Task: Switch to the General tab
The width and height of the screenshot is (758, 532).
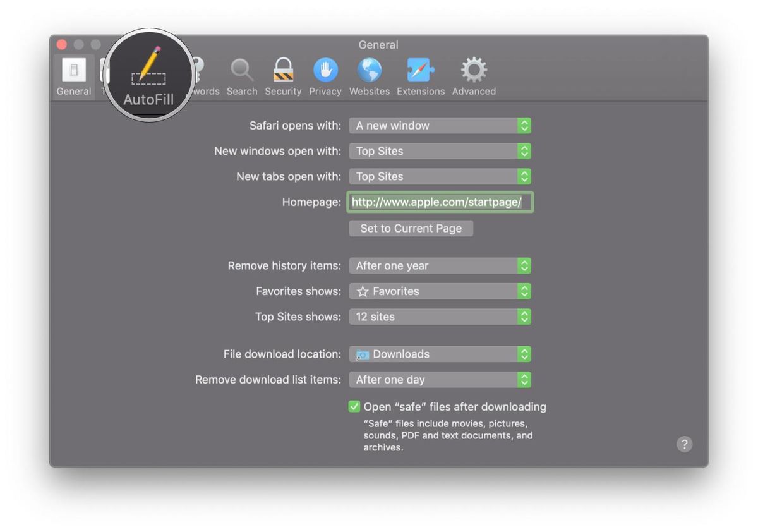Action: point(73,71)
